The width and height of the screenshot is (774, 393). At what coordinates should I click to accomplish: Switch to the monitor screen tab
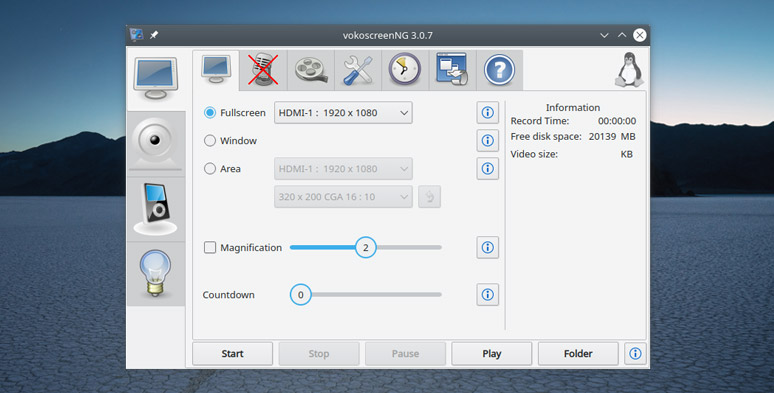click(x=216, y=70)
